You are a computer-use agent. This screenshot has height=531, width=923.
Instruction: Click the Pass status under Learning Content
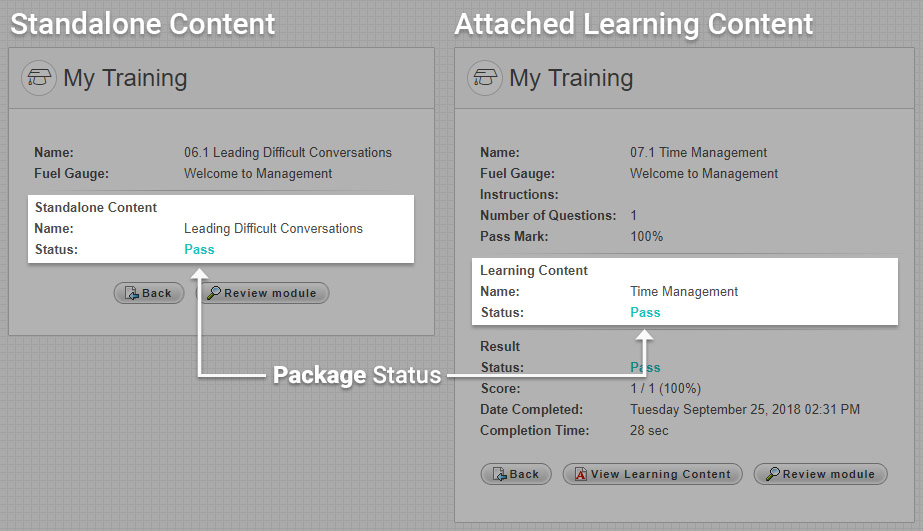point(645,313)
